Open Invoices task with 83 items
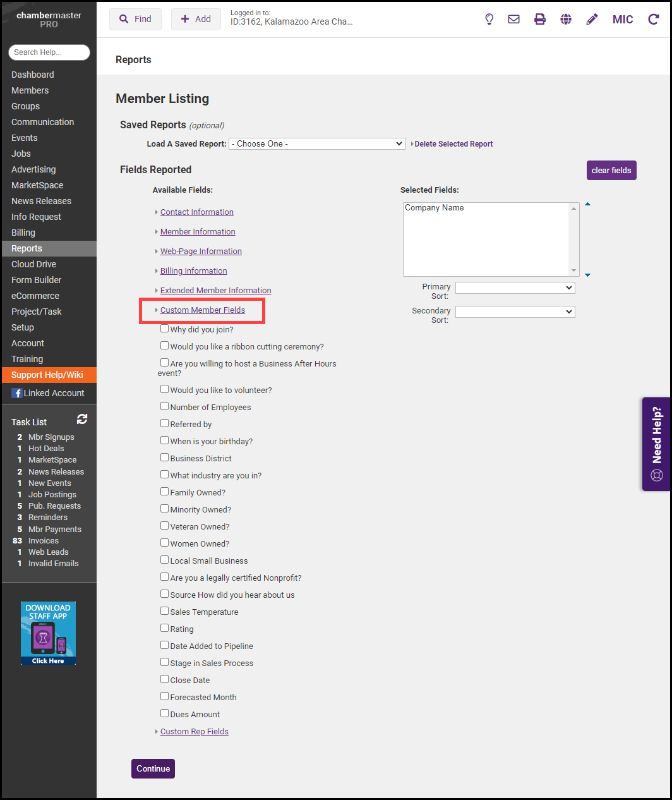Screen dimensions: 672x800 tap(44, 541)
